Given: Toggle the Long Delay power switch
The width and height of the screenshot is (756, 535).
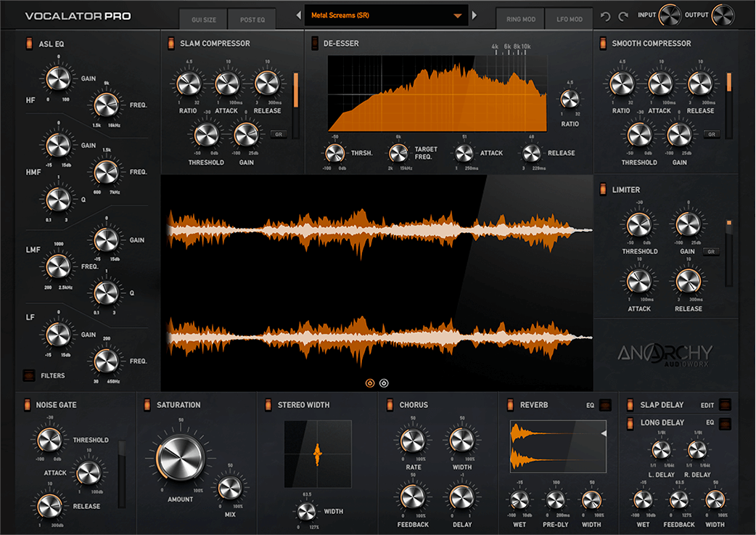Looking at the screenshot, I should 630,423.
